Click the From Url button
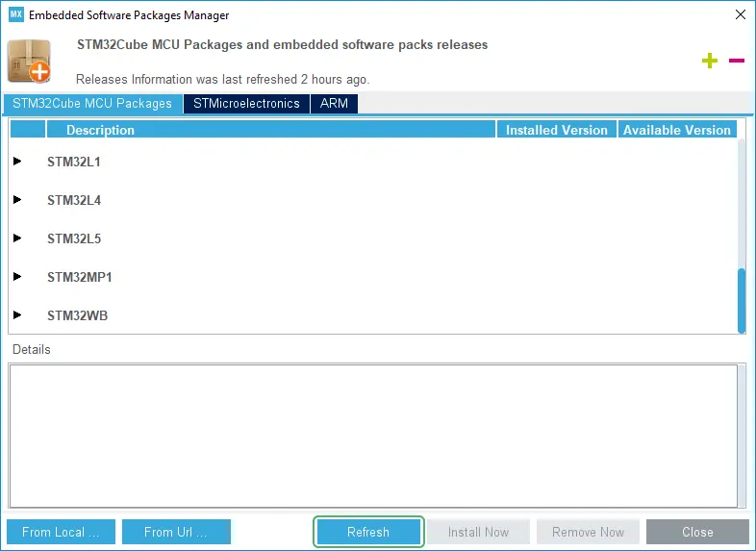Viewport: 756px width, 551px height. pos(175,532)
